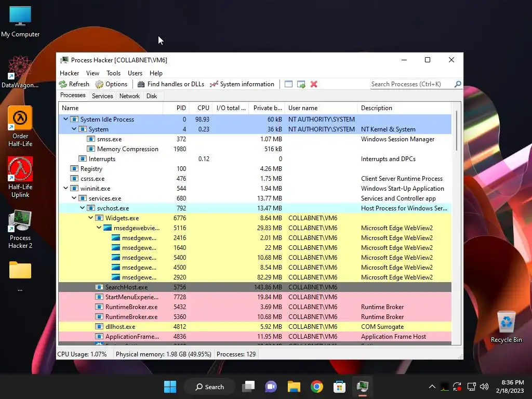Screen dimensions: 532x399
Task: Select RuntimeBroker.exe with PID 5432
Action: coord(255,307)
